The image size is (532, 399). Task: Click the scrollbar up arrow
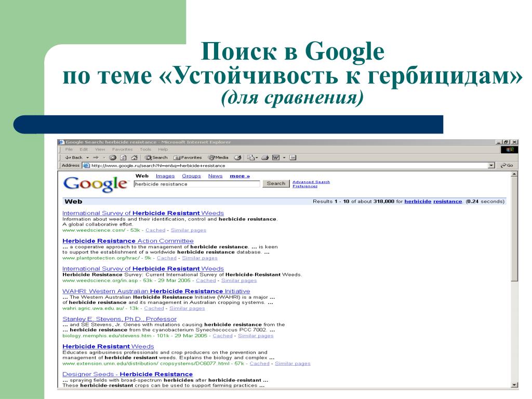(514, 175)
